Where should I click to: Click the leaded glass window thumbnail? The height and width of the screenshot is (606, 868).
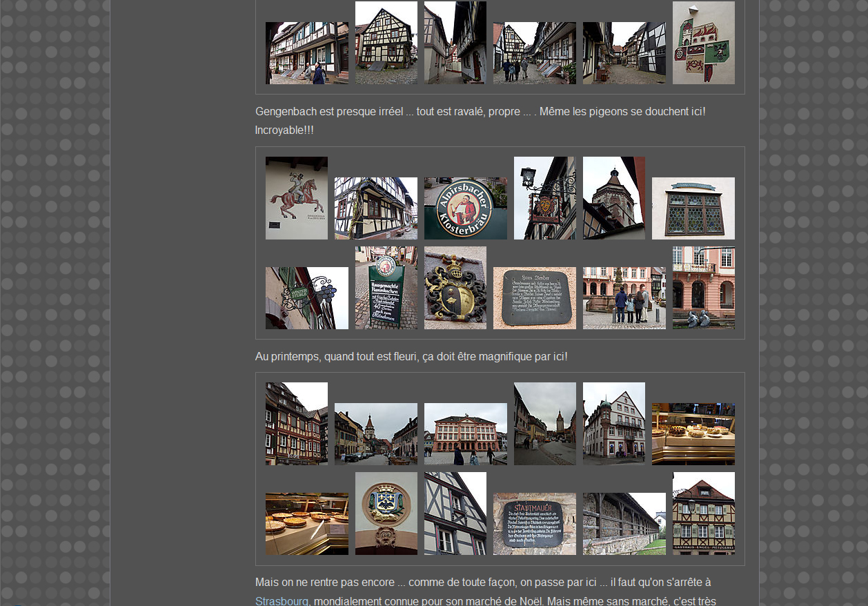693,208
